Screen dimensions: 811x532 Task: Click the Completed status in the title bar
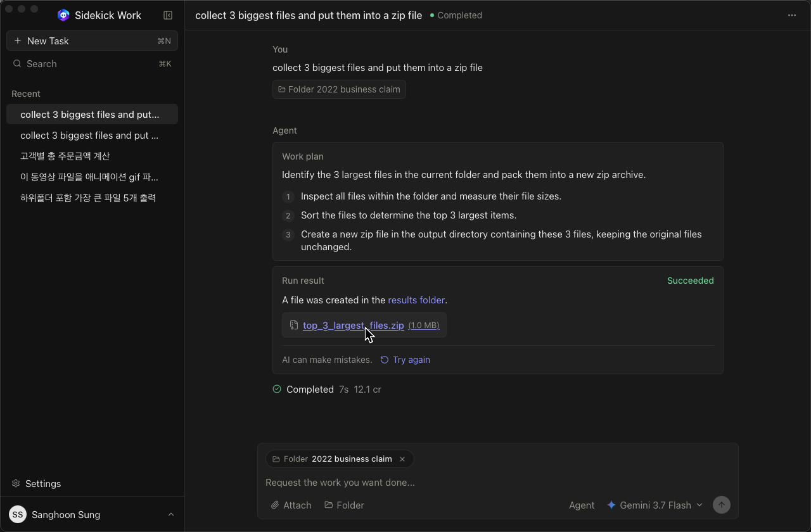(x=456, y=15)
